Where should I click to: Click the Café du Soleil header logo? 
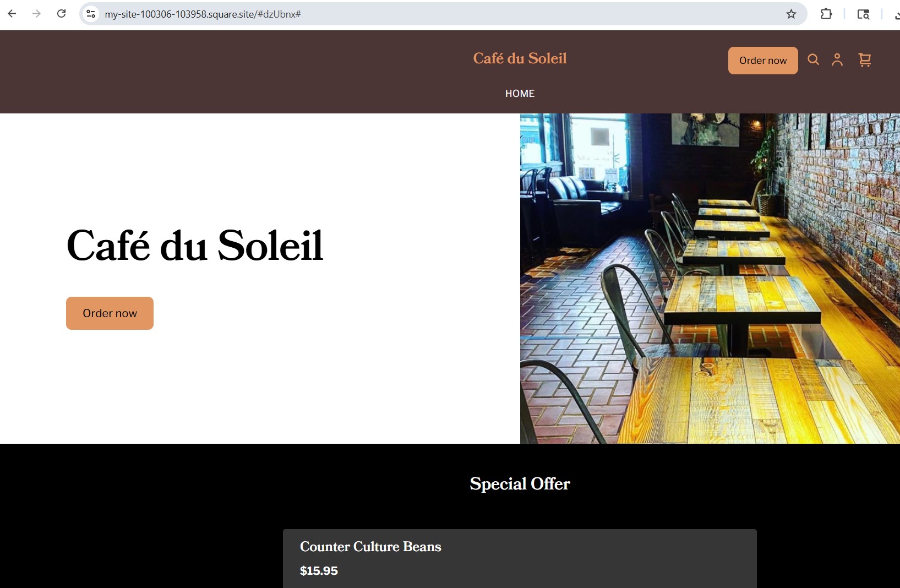[x=520, y=58]
